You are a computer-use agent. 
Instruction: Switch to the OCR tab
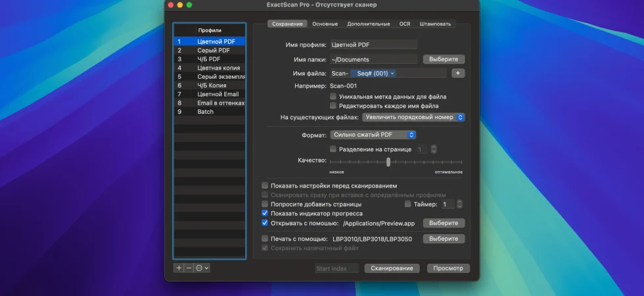click(405, 24)
